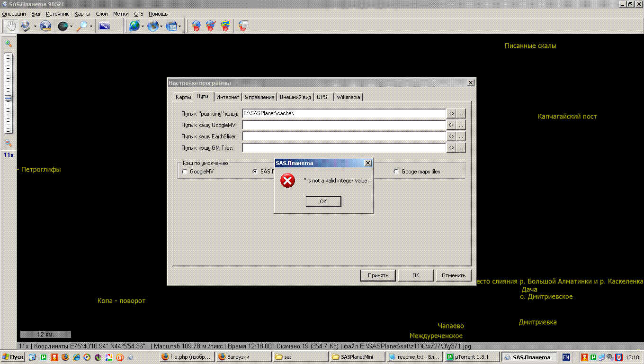This screenshot has width=644, height=364.
Task: Select the SAS.Планета cache radio button
Action: coord(255,172)
